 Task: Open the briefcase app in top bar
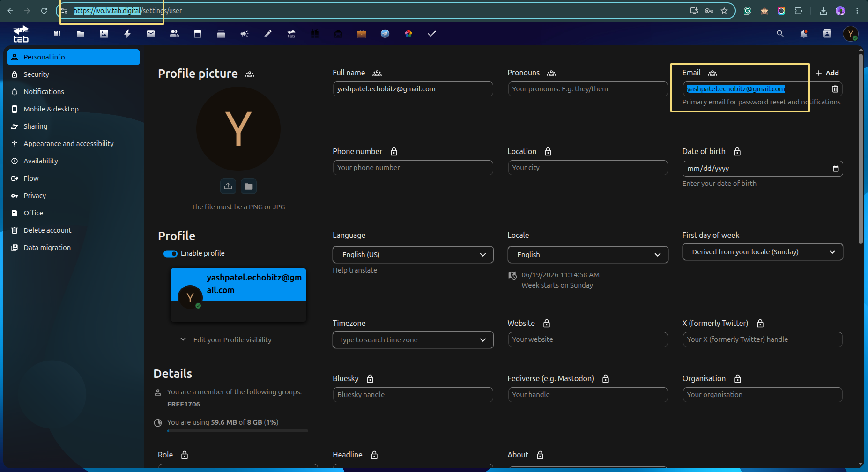click(362, 34)
